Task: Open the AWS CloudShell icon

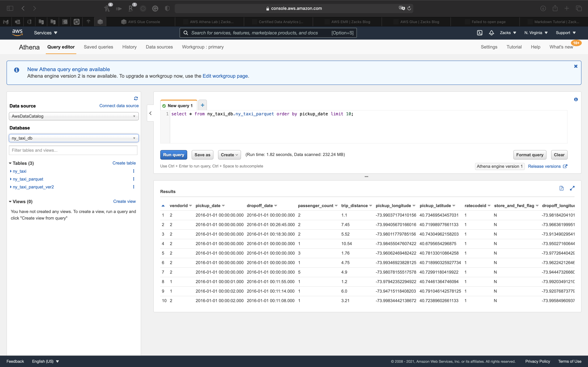Action: click(x=479, y=33)
